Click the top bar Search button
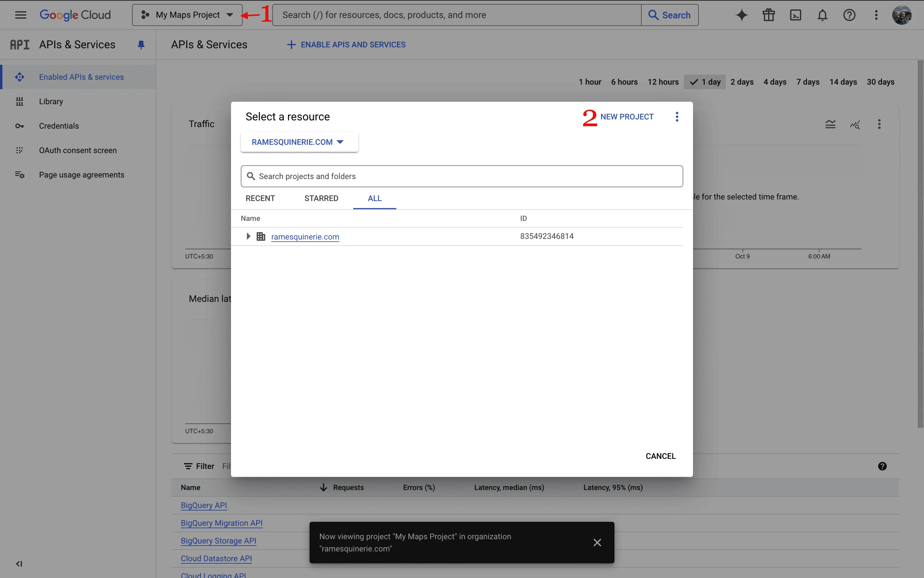924x578 pixels. [x=669, y=15]
